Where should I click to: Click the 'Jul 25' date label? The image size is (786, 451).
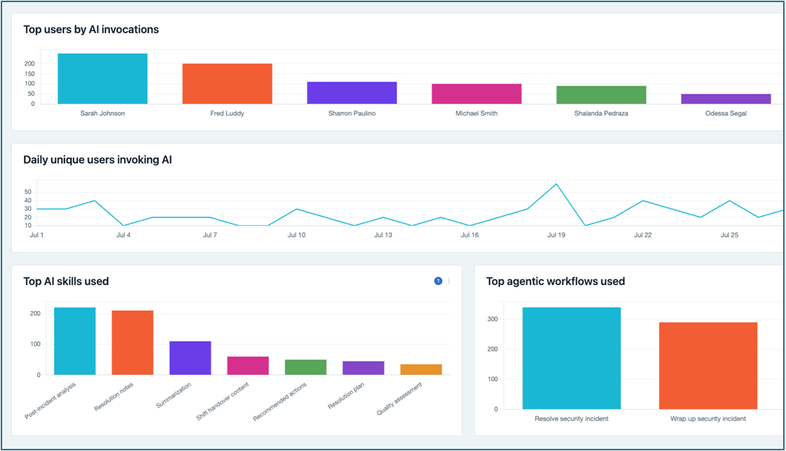[729, 235]
